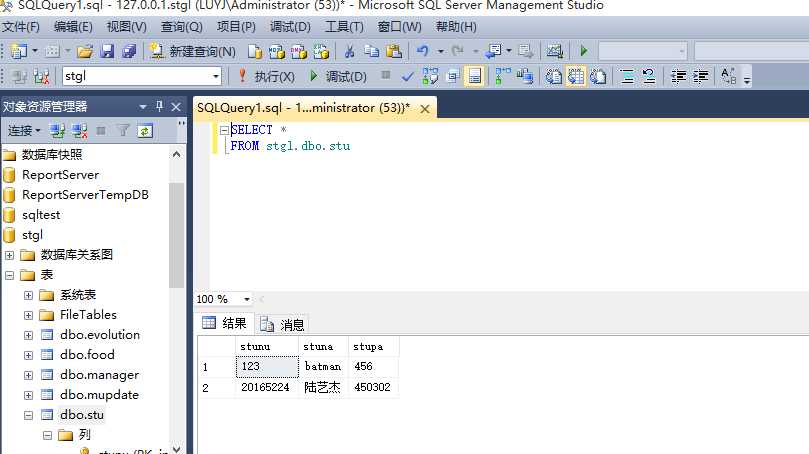The image size is (809, 454).
Task: Open 编辑(E) menu
Action: (x=73, y=27)
